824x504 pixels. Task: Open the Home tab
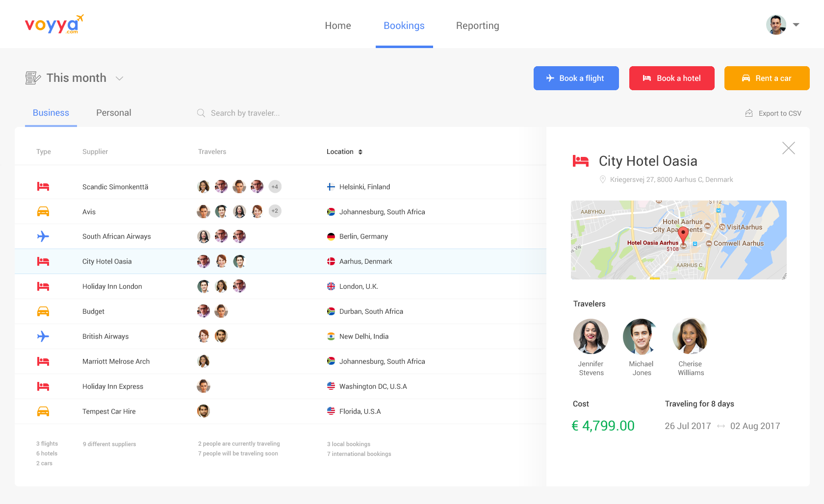click(x=338, y=25)
